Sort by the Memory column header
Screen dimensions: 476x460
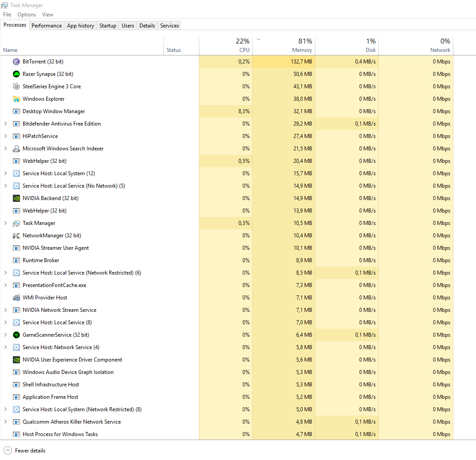284,46
